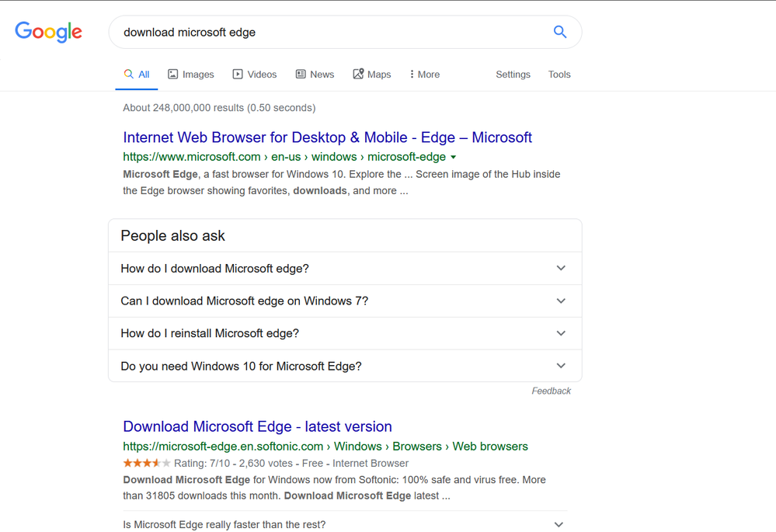Click the search box text field
776x532 pixels.
pos(326,33)
